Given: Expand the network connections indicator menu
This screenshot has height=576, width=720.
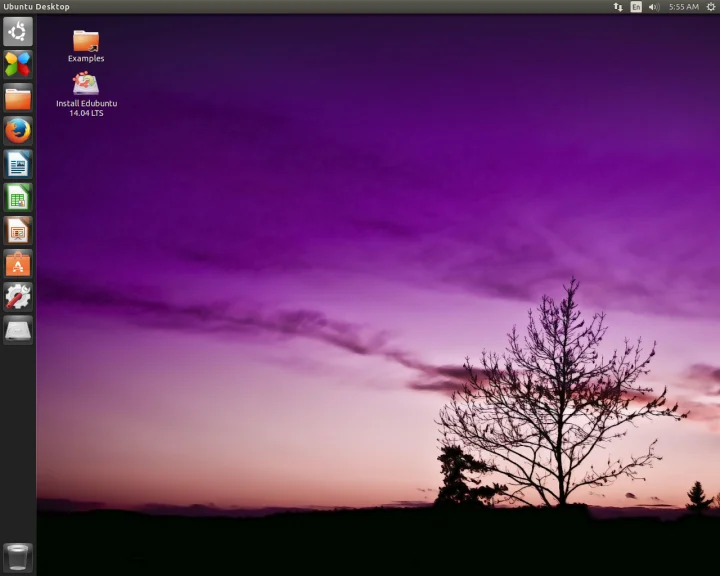Looking at the screenshot, I should coord(618,7).
